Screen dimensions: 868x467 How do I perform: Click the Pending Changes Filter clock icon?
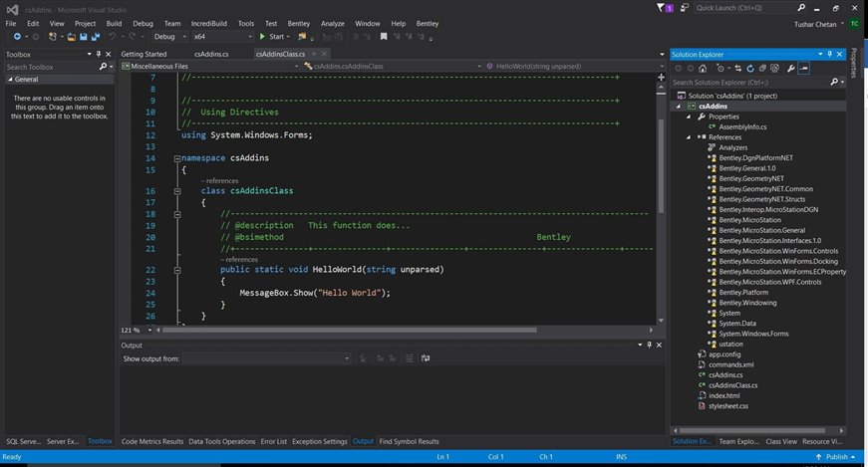pos(721,69)
